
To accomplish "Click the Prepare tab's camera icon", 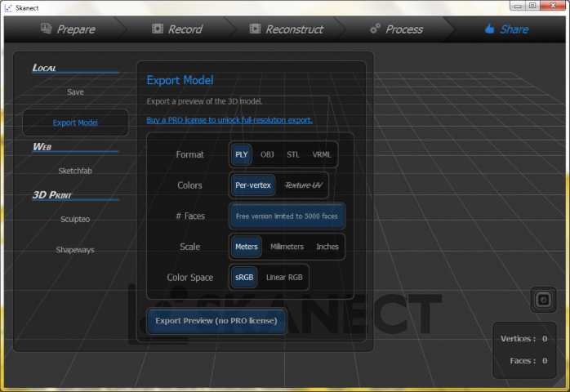I will point(47,28).
